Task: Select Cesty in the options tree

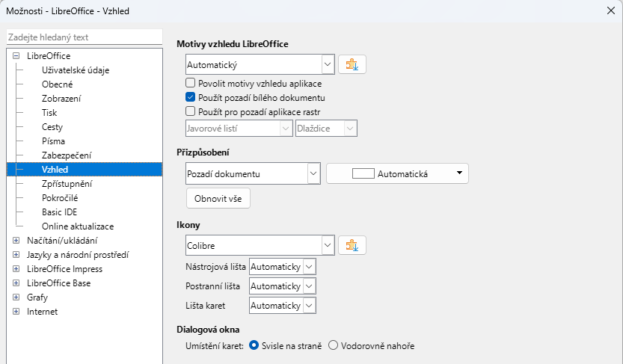Action: click(52, 127)
